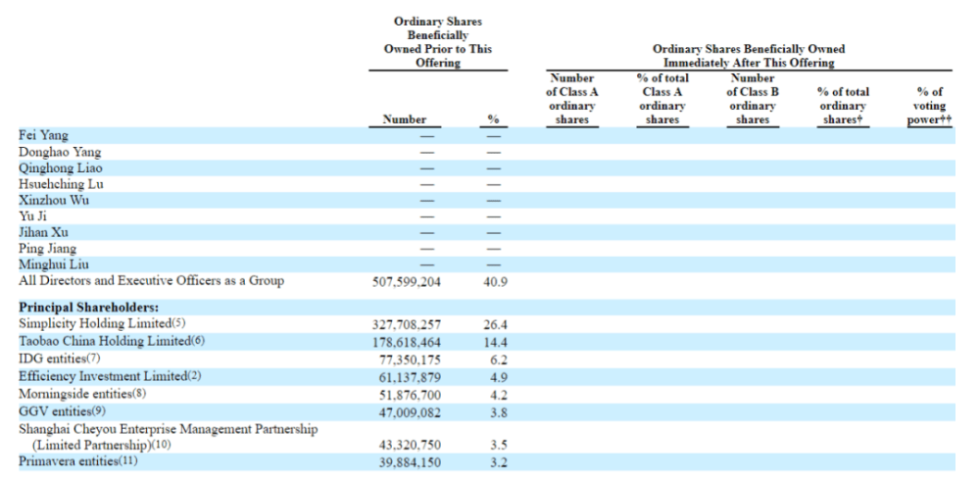
Task: Select the value 47,009,082
Action: (x=410, y=412)
